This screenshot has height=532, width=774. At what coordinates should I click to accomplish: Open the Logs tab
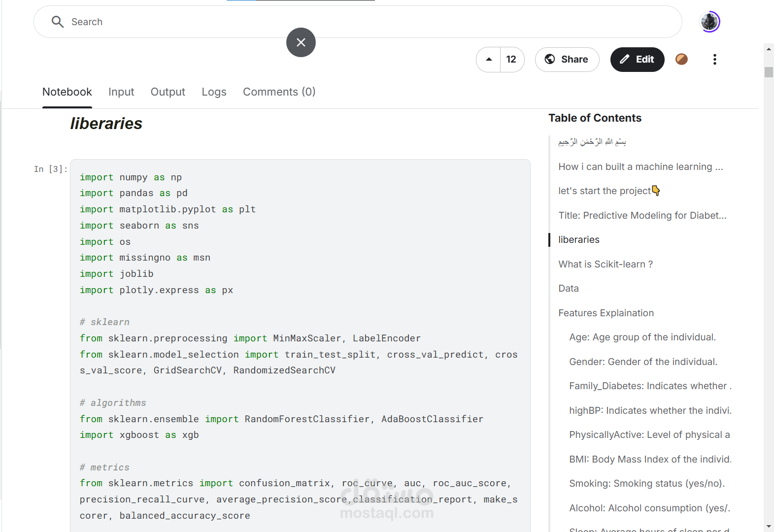pos(214,92)
